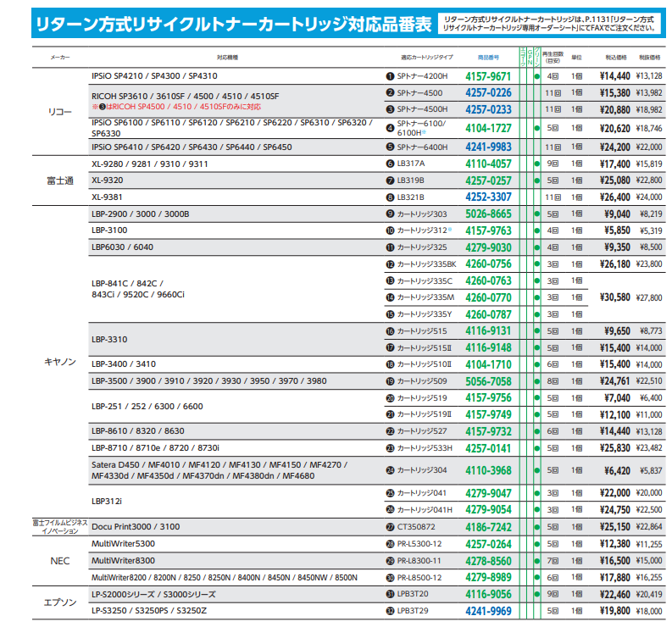Click the green dot in the LB317A row

click(x=536, y=164)
